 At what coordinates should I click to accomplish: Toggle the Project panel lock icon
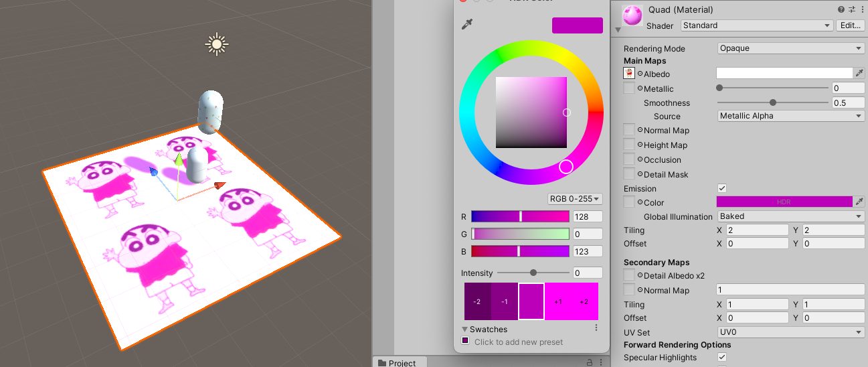[x=590, y=362]
